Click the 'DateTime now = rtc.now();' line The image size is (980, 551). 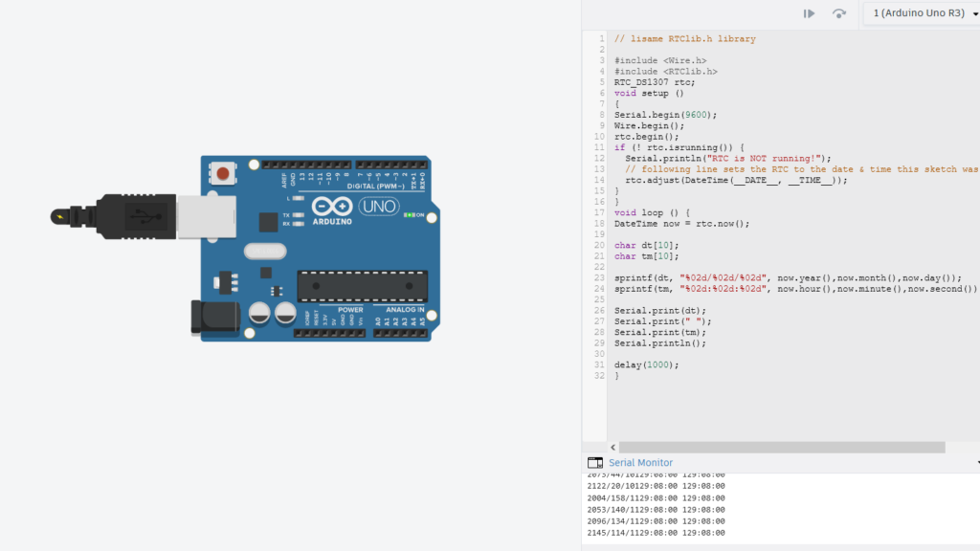click(681, 224)
